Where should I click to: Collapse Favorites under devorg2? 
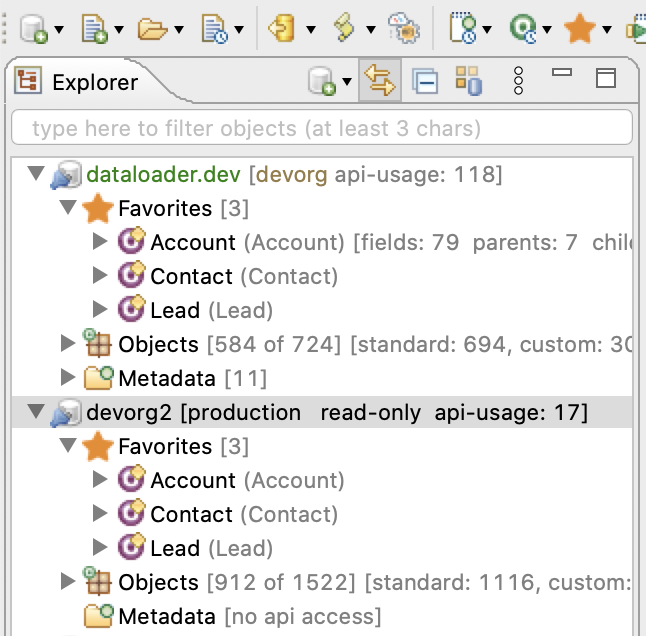(x=68, y=445)
